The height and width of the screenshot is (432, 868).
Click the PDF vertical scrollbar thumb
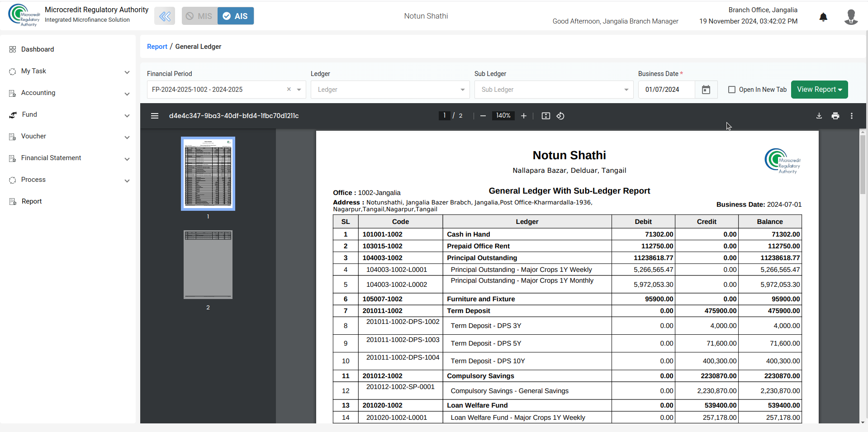coord(863,165)
